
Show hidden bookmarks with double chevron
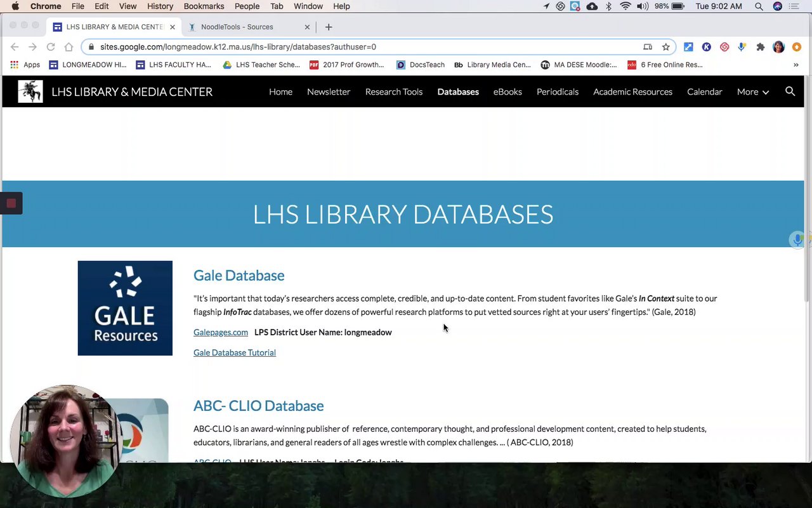[x=796, y=65]
